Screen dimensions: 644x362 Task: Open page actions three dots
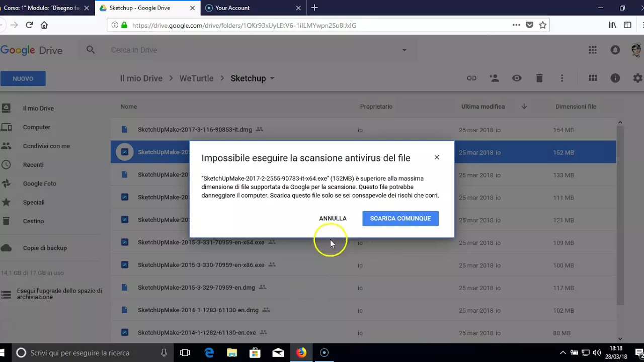click(516, 25)
